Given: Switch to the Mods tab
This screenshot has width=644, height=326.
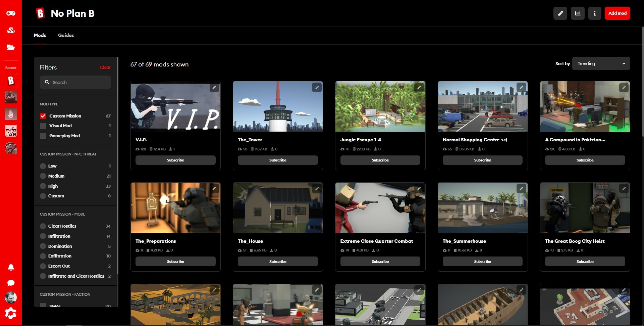Looking at the screenshot, I should (40, 35).
